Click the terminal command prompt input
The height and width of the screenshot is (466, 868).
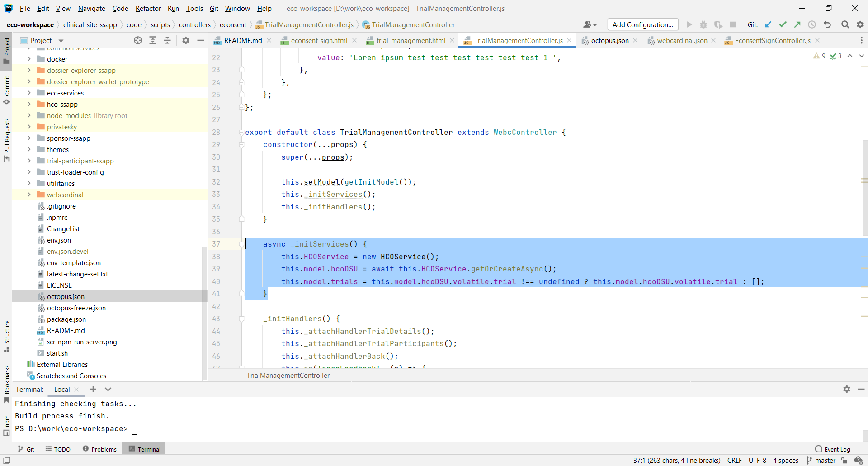[x=134, y=428]
